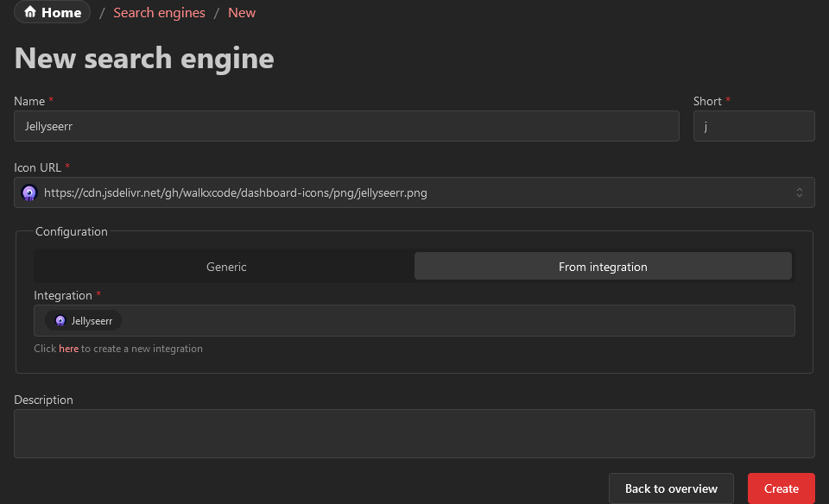Click the house icon in the Home breadcrumb

click(30, 13)
